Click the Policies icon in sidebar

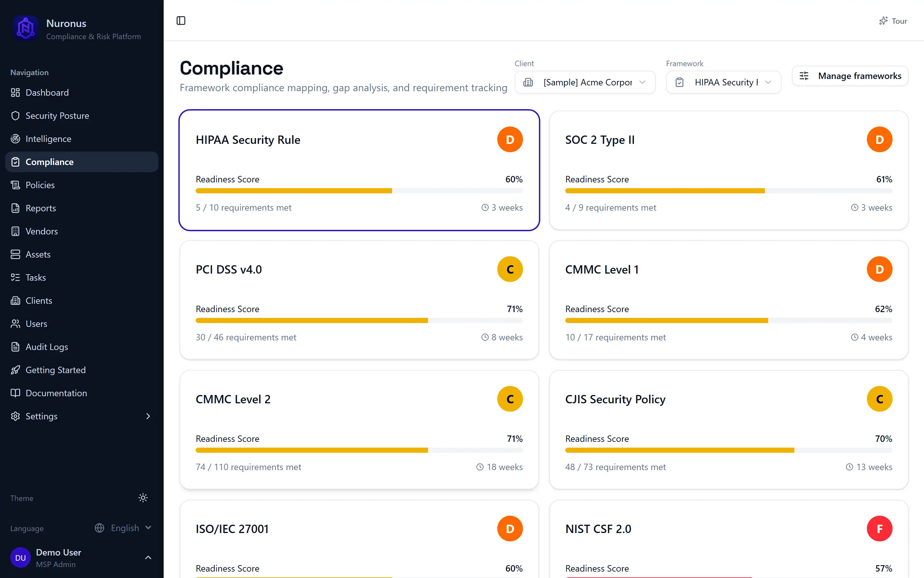(15, 185)
